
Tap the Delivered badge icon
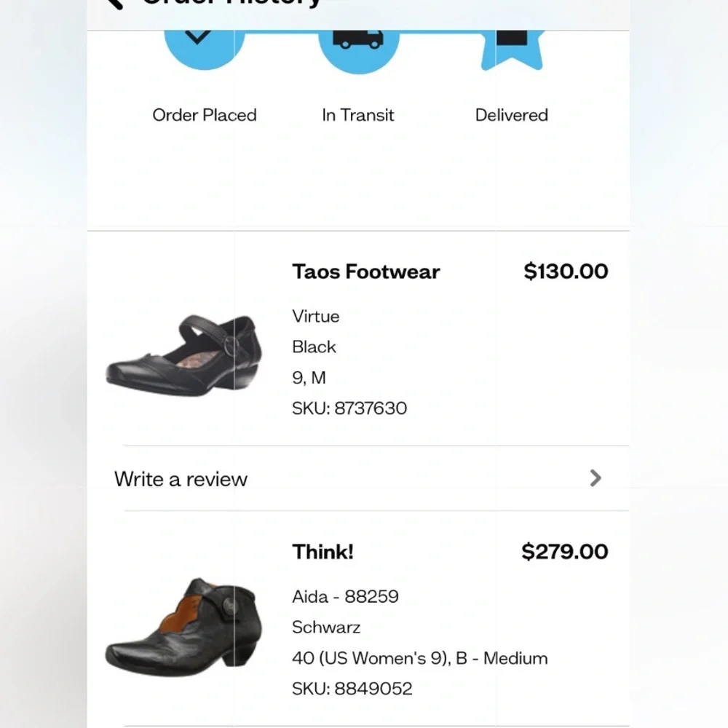(x=512, y=50)
